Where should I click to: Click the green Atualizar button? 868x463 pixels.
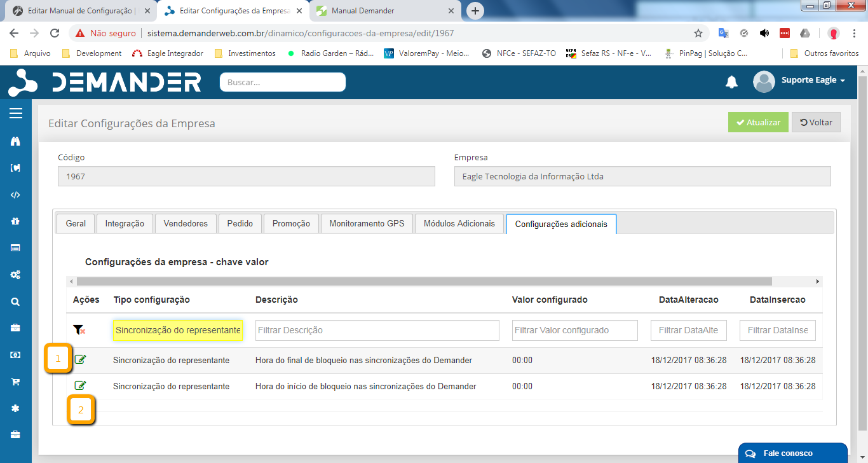(x=758, y=122)
